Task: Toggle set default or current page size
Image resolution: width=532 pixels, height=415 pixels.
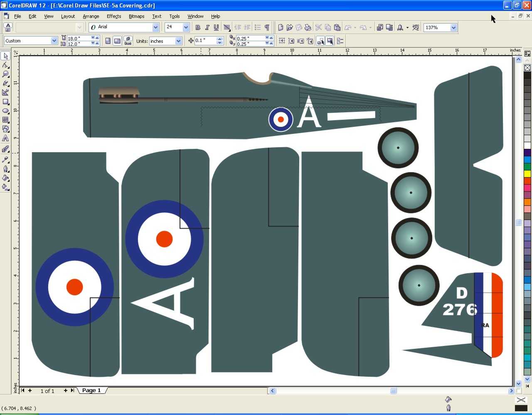Action: pyautogui.click(x=128, y=41)
